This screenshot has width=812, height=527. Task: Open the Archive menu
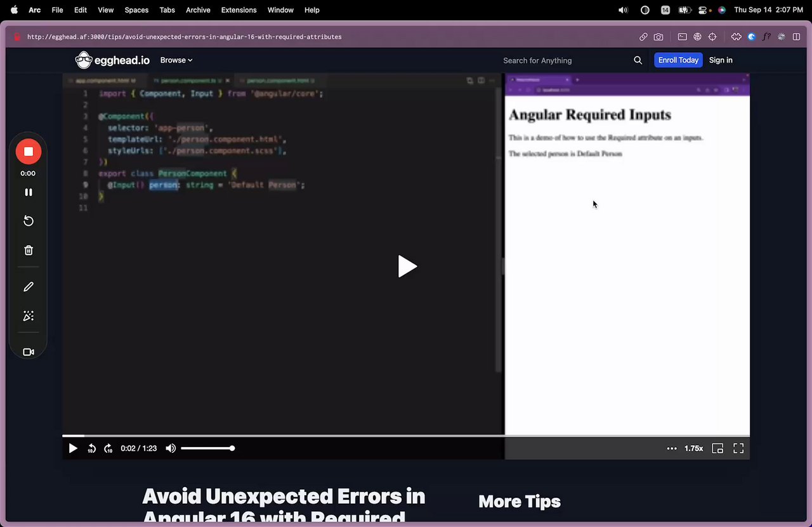point(198,10)
